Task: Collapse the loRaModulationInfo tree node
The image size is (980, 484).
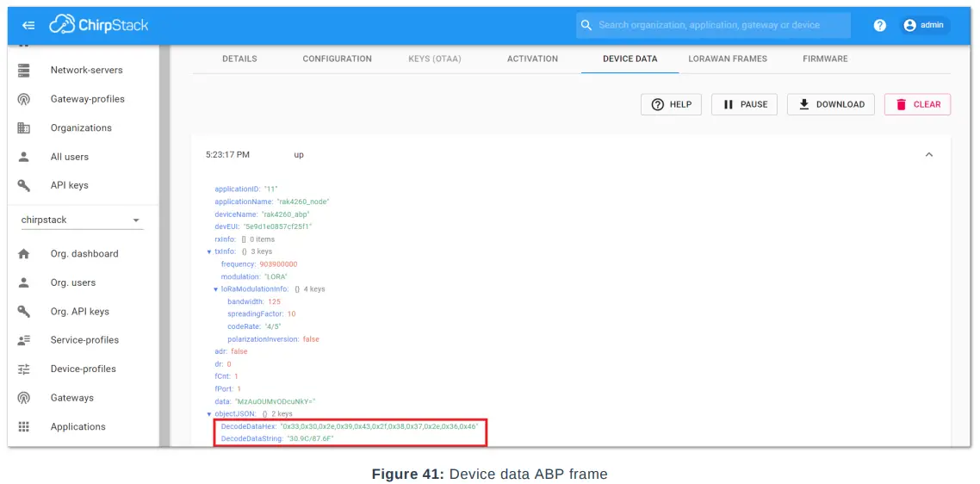Action: (x=215, y=289)
